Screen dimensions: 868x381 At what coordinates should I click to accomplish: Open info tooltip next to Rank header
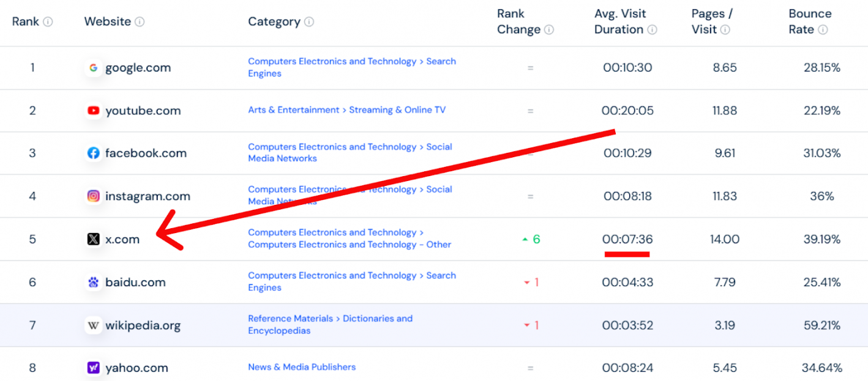click(x=48, y=22)
